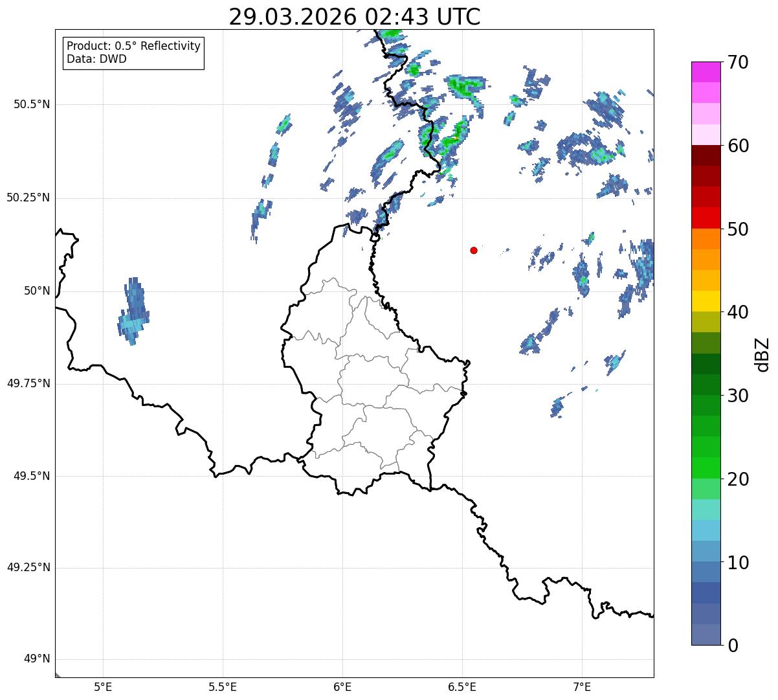Image resolution: width=778 pixels, height=700 pixels.
Task: Click the dBZ colorbar axis label
Action: (763, 354)
